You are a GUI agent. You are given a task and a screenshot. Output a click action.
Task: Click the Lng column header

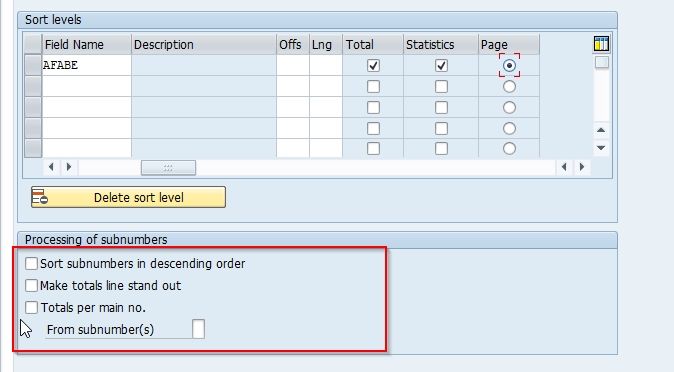(x=326, y=44)
